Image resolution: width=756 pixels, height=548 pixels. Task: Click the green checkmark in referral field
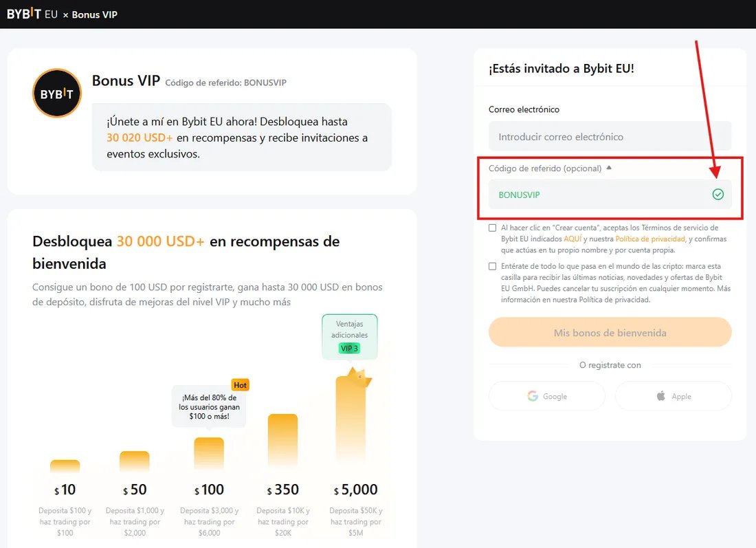click(718, 195)
